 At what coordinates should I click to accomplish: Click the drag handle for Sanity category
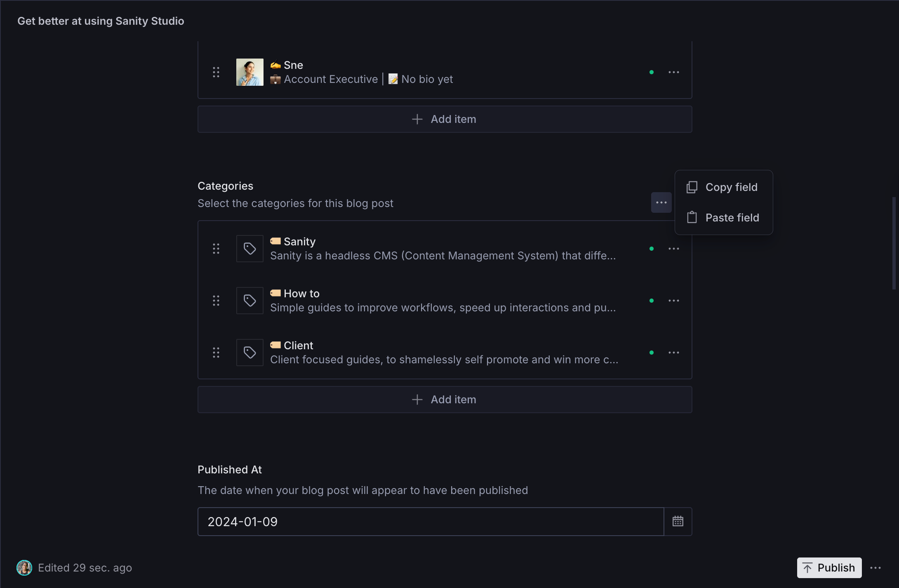coord(216,249)
